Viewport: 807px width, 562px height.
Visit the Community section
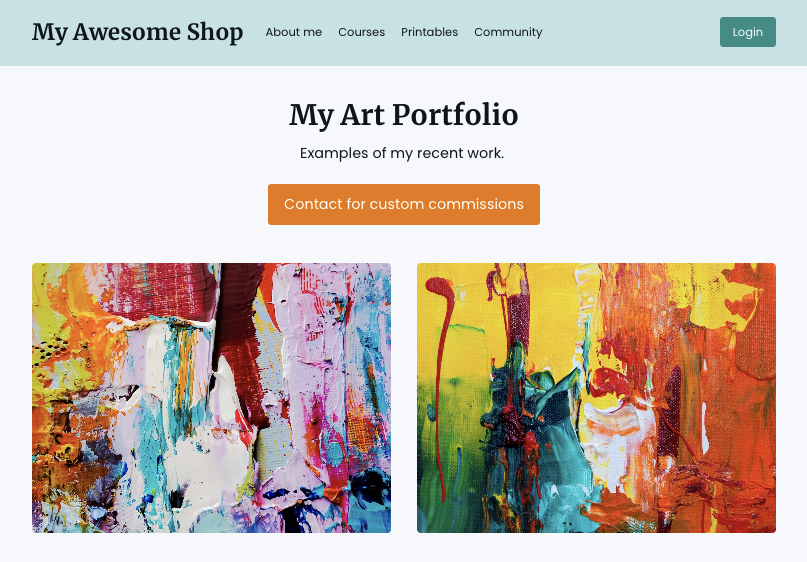tap(508, 32)
